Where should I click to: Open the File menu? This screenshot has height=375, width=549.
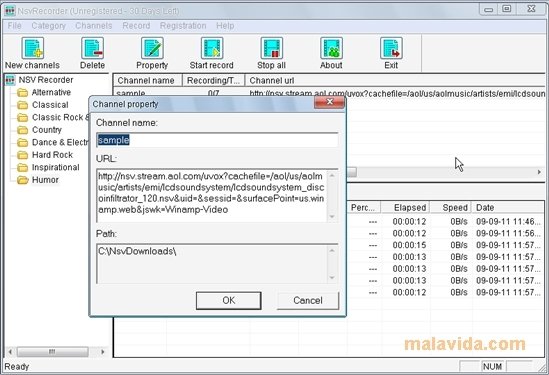14,26
